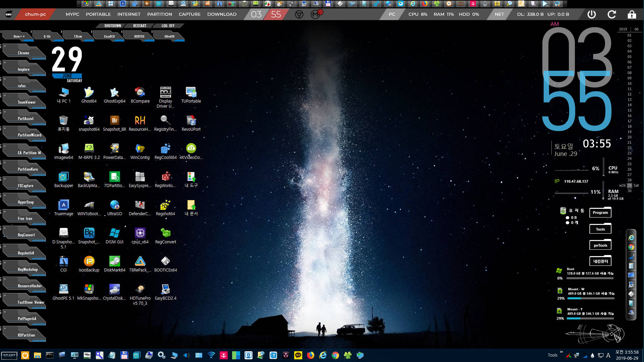Screen dimensions: 644x362
Task: Open the PORTABLE menu
Action: coord(98,14)
